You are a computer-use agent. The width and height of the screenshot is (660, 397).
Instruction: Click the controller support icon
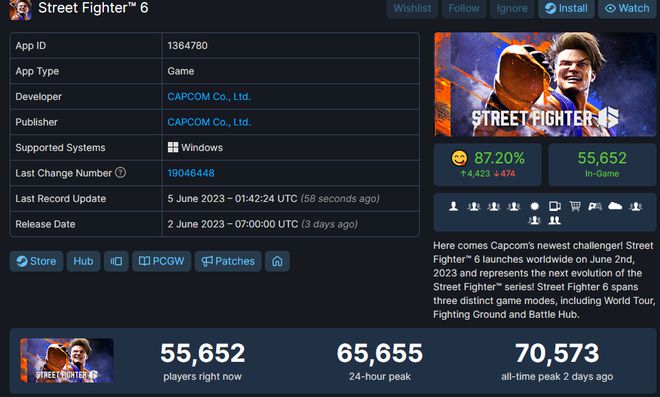595,206
